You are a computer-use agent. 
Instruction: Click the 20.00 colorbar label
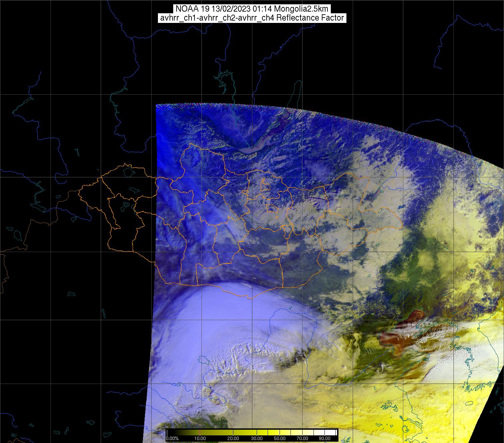233,438
